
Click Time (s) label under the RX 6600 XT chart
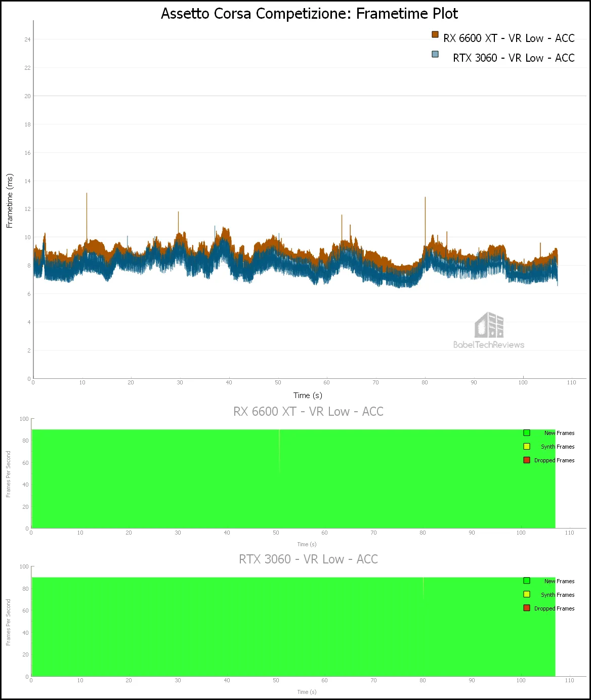click(x=307, y=544)
